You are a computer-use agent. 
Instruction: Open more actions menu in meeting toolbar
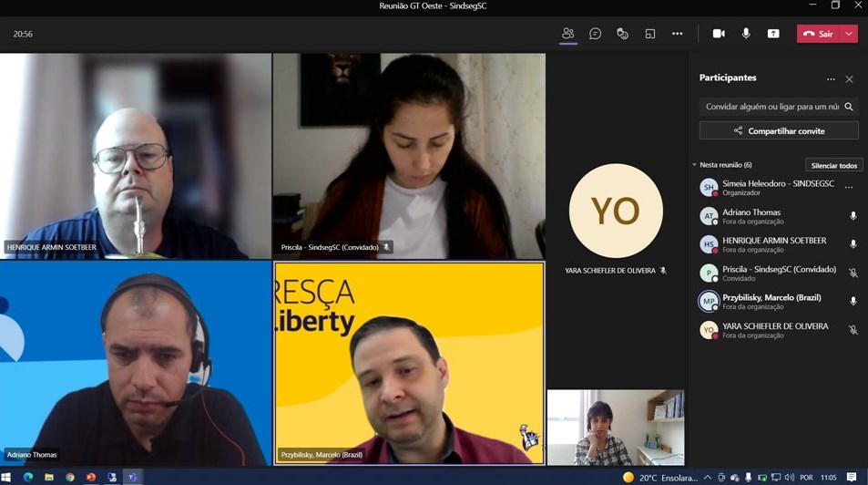coord(677,34)
